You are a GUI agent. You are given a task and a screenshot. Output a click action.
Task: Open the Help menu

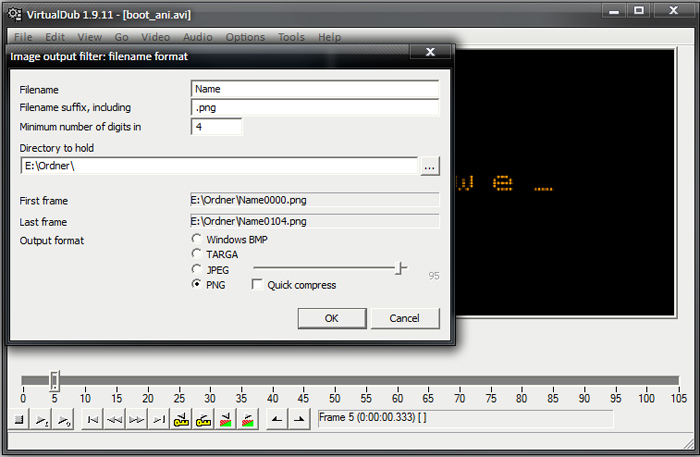point(329,37)
